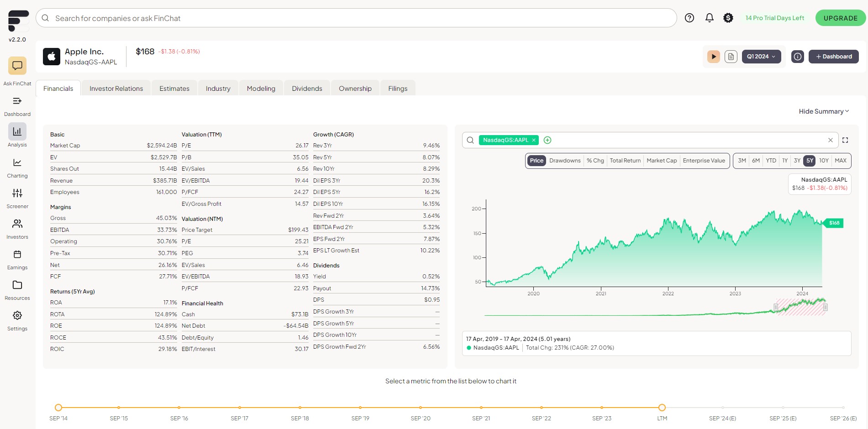Open the Screener sidebar icon

click(x=17, y=193)
